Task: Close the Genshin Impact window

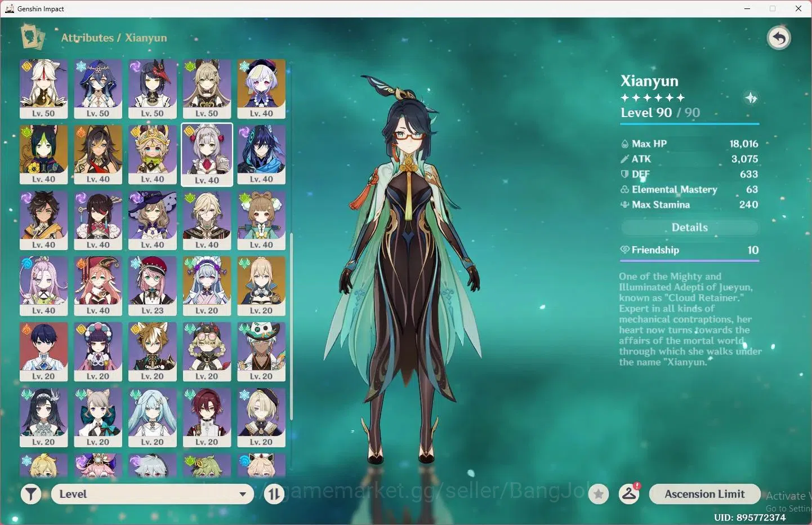Action: click(x=798, y=8)
